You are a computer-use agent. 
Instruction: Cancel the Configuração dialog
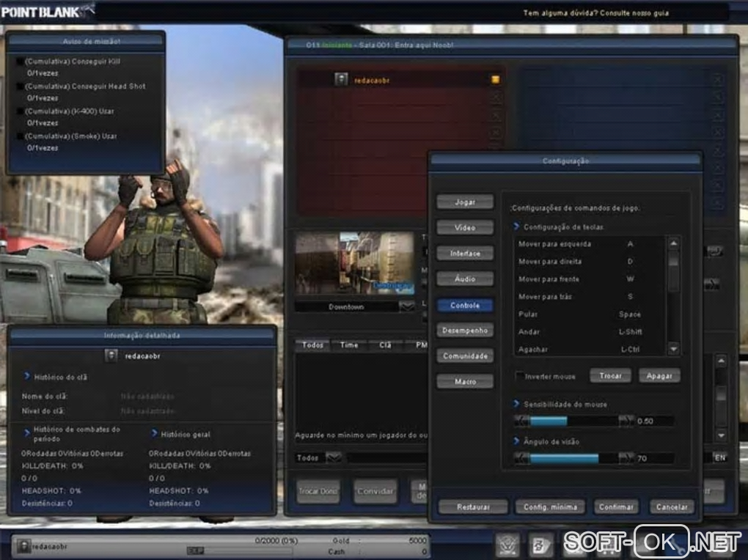tap(672, 506)
